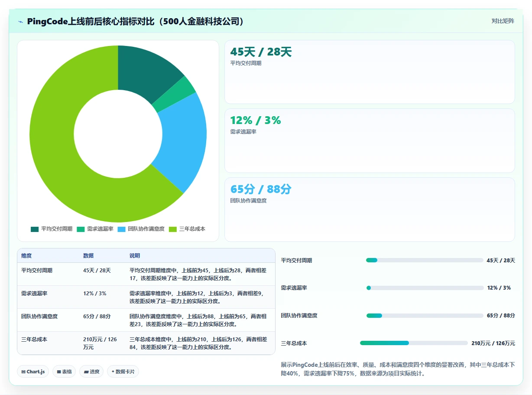This screenshot has width=532, height=395.
Task: Select 平均交付周期 table row cell
Action: [x=37, y=270]
